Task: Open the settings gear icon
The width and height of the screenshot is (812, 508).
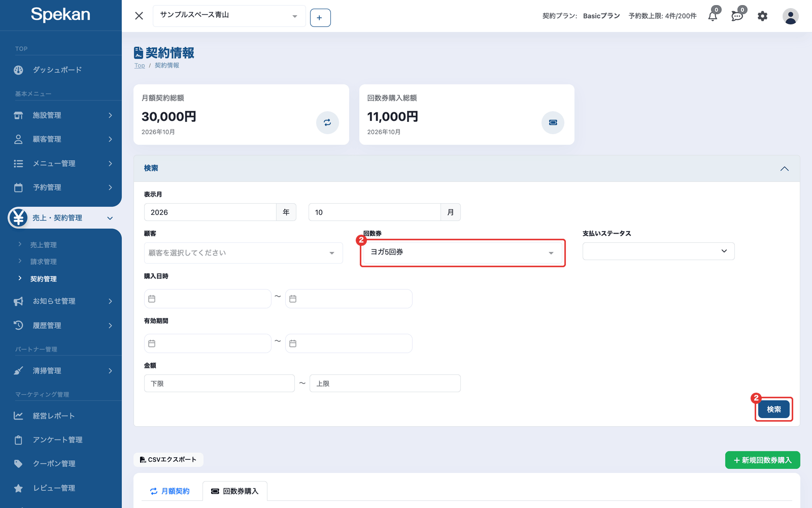Action: pos(762,16)
